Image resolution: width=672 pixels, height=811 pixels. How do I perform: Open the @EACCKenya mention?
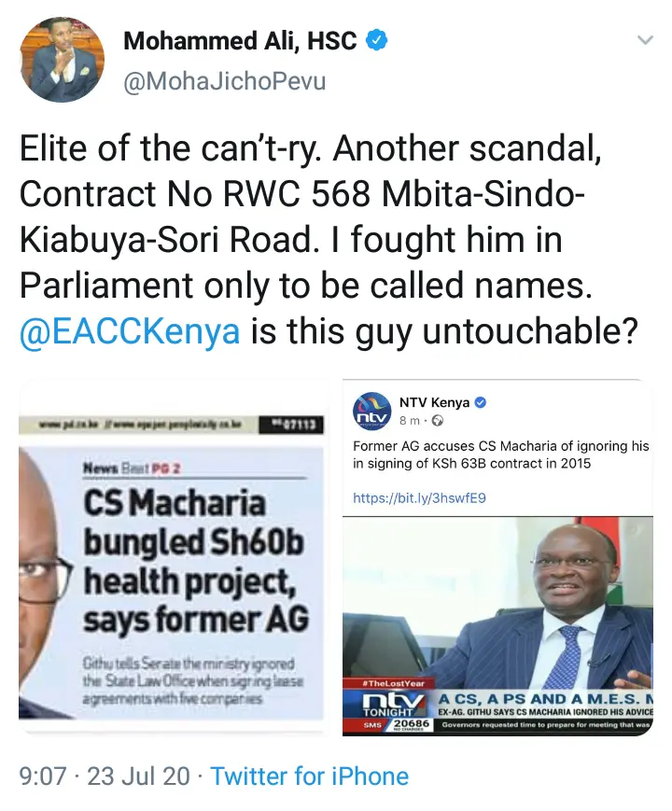tap(130, 331)
